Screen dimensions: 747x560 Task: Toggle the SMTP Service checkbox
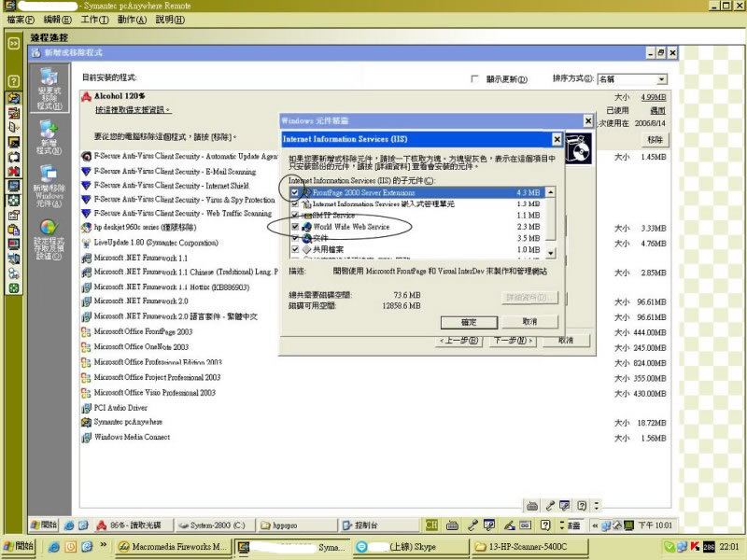click(x=295, y=216)
